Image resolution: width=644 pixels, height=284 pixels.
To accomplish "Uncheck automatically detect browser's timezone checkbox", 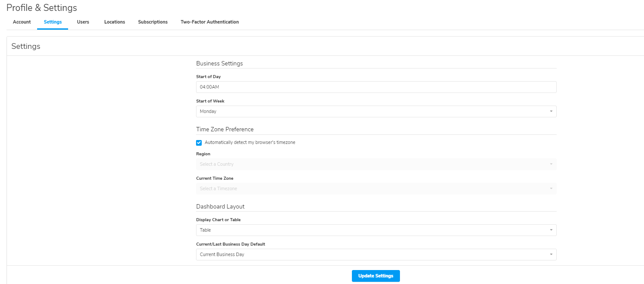I will (199, 143).
